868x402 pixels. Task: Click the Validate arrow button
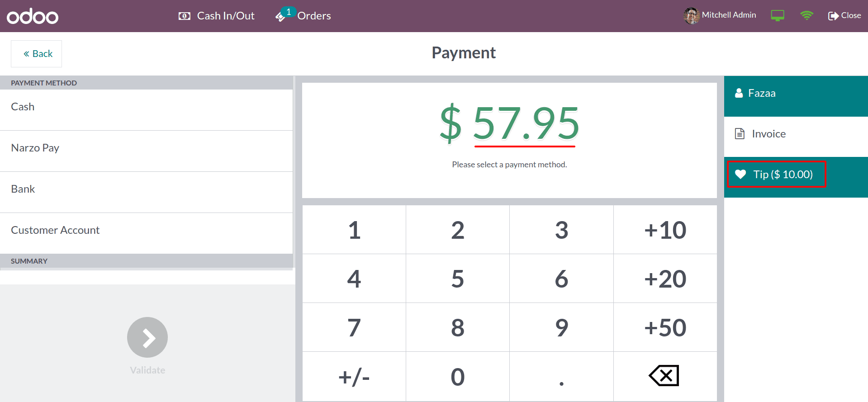pyautogui.click(x=147, y=337)
